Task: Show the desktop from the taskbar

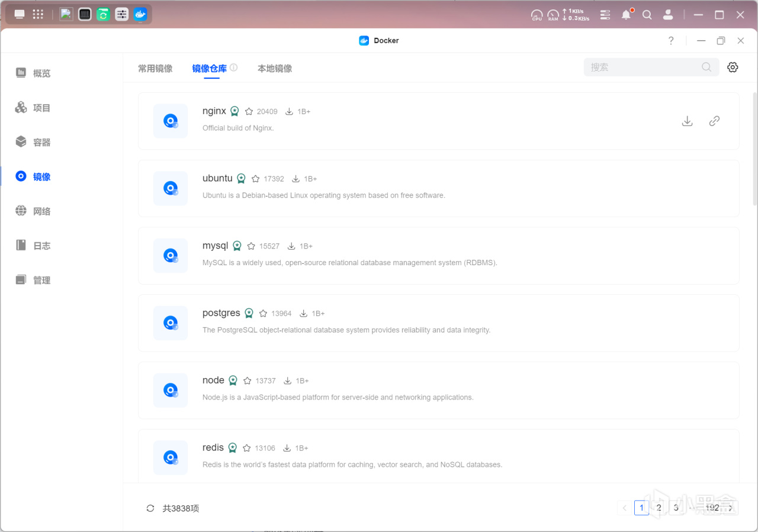Action: 20,14
